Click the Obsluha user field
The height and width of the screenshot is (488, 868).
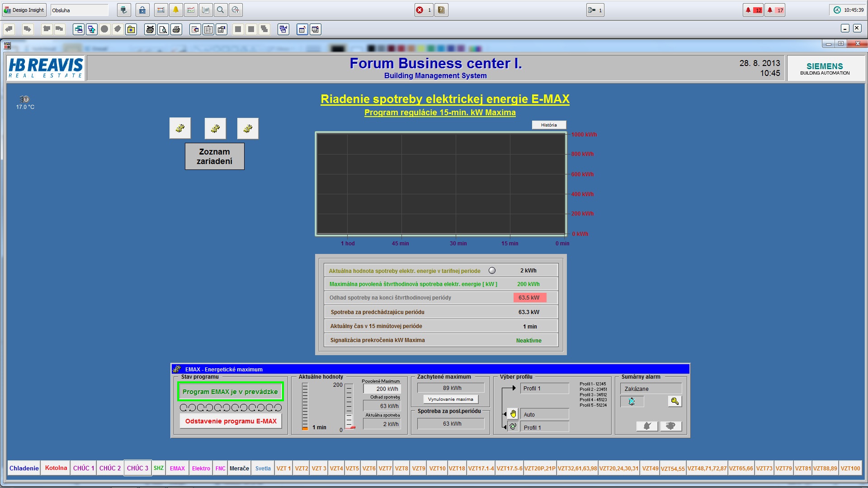click(80, 10)
